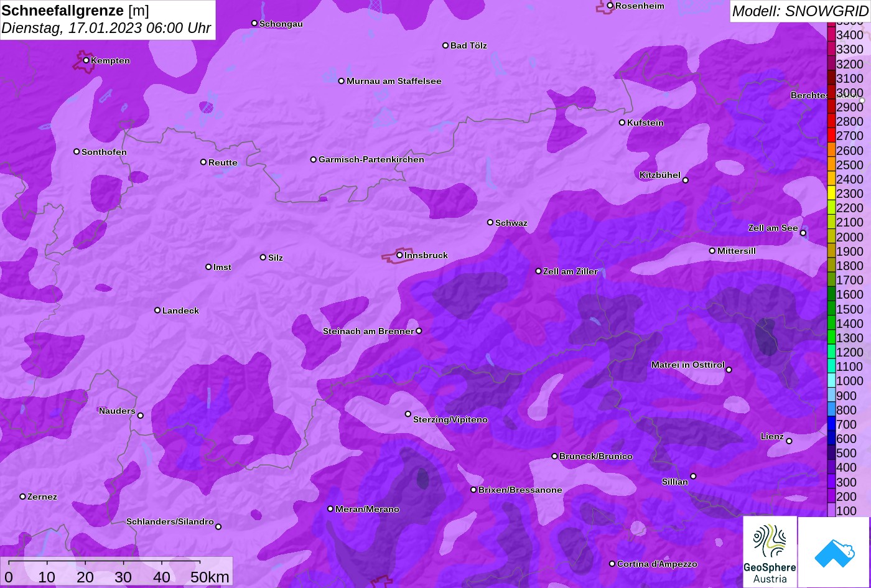
Task: Click the 1500 m legend color swatch
Action: [831, 309]
